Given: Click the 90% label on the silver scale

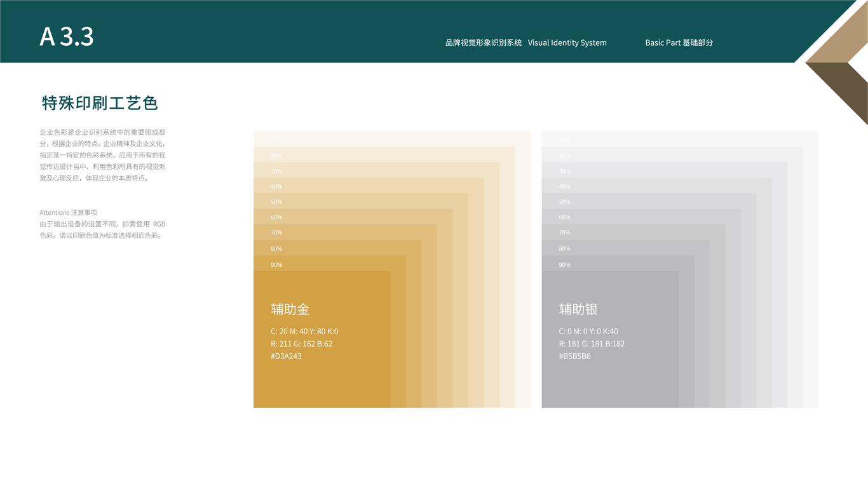Looking at the screenshot, I should pyautogui.click(x=565, y=265).
